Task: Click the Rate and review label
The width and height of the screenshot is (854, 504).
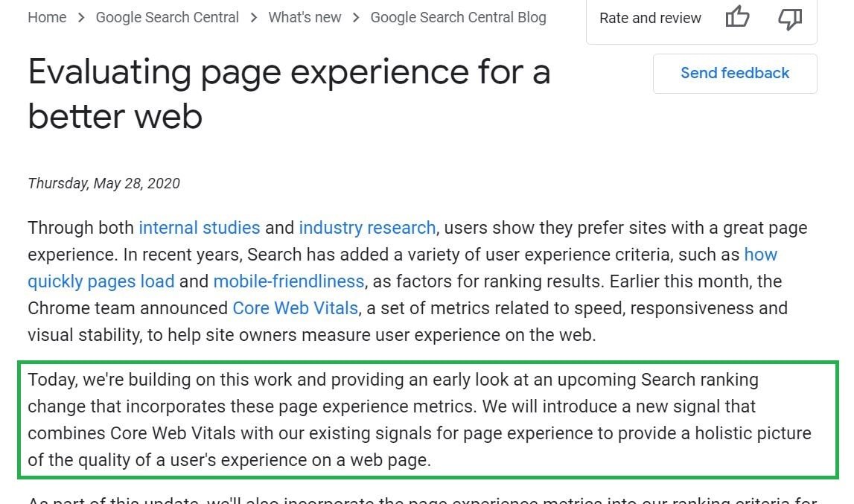Action: pyautogui.click(x=650, y=18)
